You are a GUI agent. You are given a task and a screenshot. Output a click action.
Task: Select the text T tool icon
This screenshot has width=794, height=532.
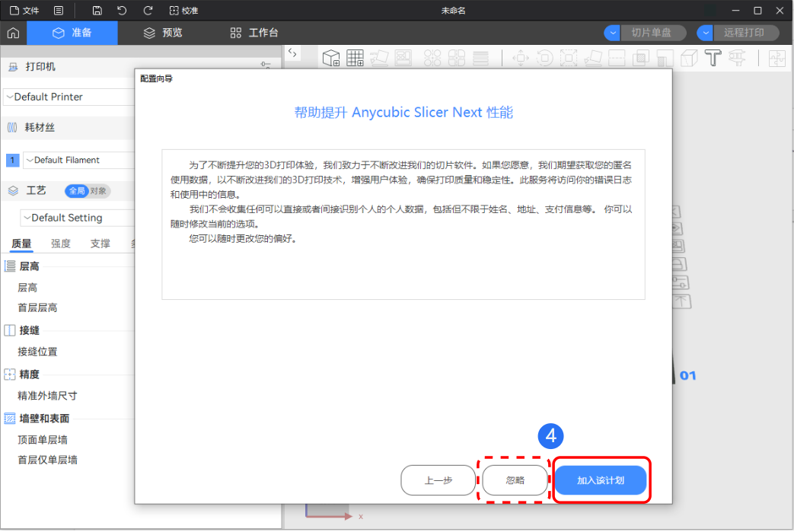(713, 58)
